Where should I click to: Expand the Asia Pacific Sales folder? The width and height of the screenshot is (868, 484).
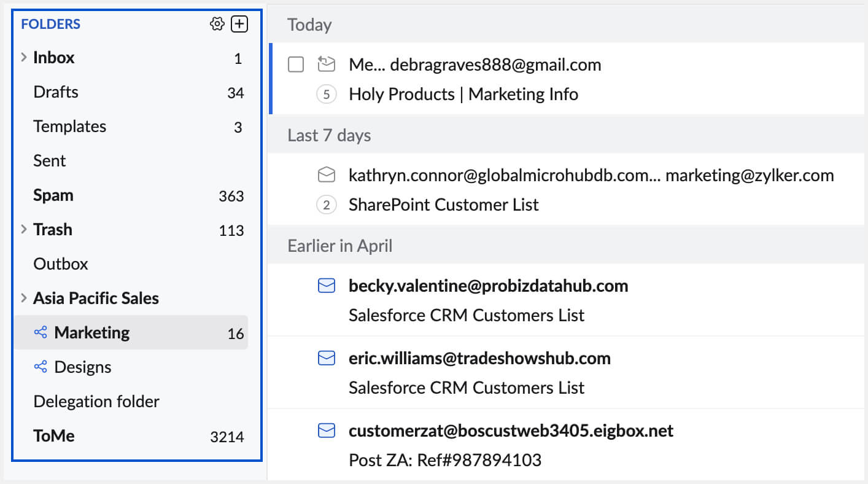(x=23, y=298)
